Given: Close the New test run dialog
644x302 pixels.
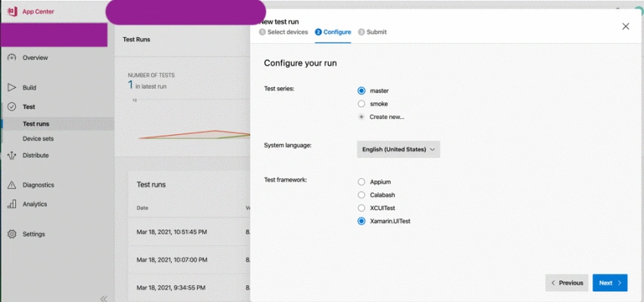Looking at the screenshot, I should tap(626, 27).
